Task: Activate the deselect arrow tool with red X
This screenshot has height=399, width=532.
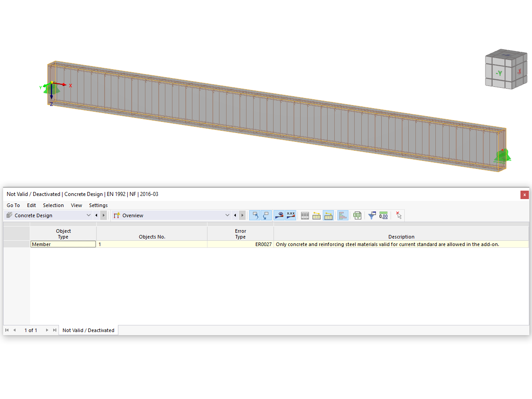Action: click(x=398, y=215)
